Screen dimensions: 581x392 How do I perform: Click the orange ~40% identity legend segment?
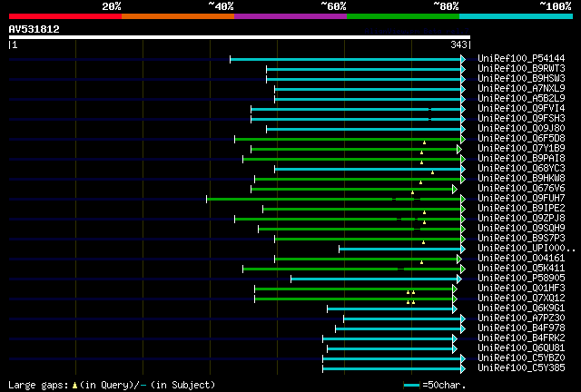point(178,16)
